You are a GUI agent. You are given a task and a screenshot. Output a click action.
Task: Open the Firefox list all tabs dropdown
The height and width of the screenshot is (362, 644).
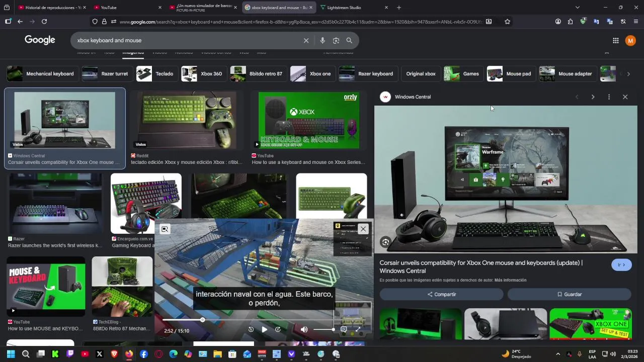coord(577,8)
